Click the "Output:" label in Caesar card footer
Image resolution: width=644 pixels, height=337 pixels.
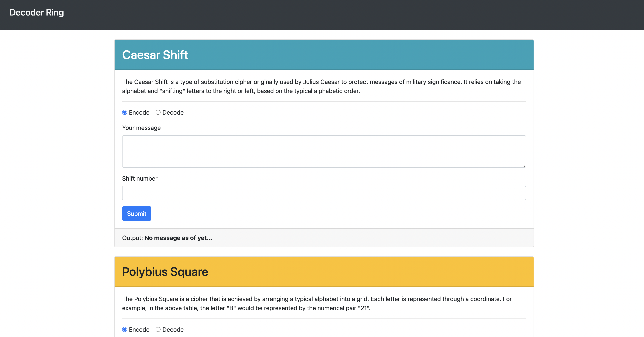[x=132, y=238]
